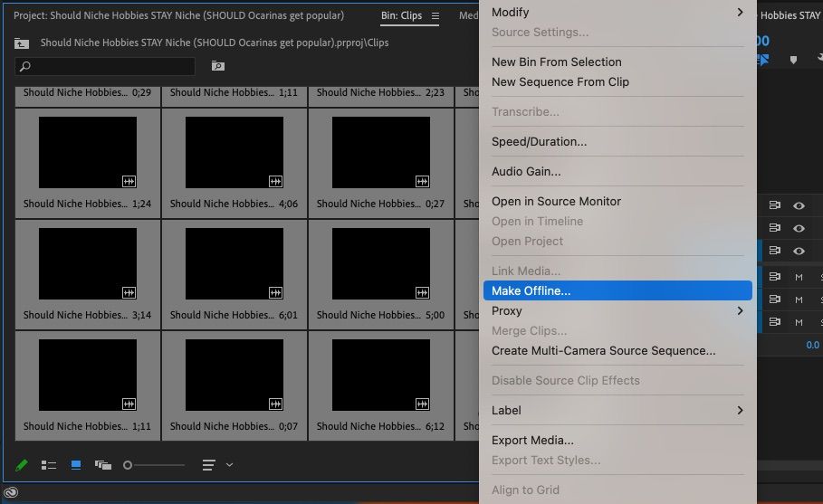Toggle sync lock on the first audio track
Screen dimensions: 823x504
tap(775, 276)
